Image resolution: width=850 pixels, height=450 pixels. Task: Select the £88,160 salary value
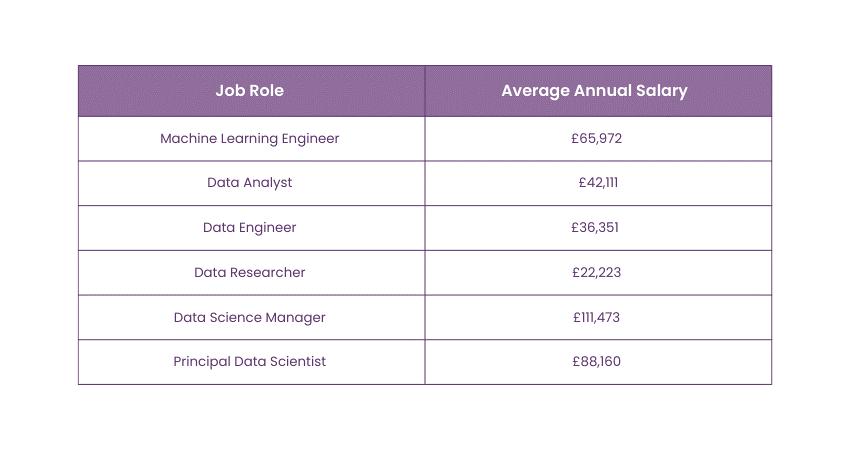coord(596,361)
